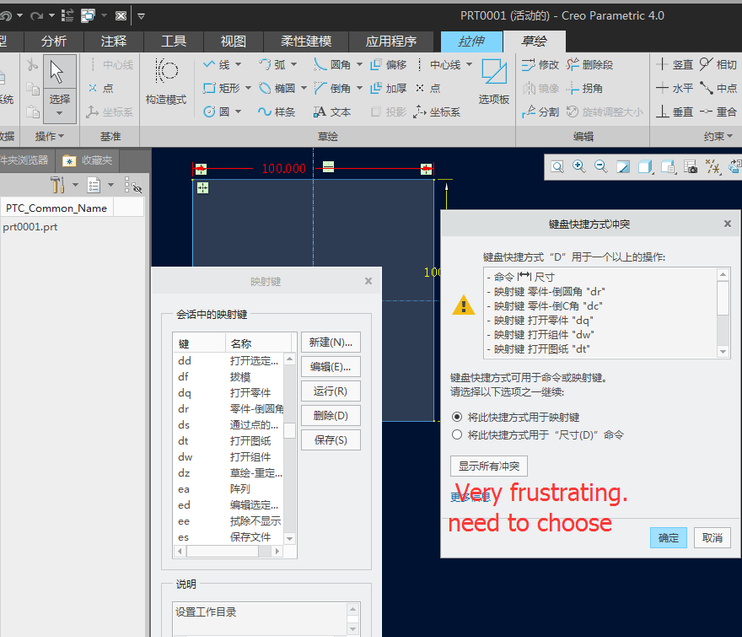Switch to the 草绘 sketch ribbon tab
Screen dimensions: 742x637
coord(532,41)
